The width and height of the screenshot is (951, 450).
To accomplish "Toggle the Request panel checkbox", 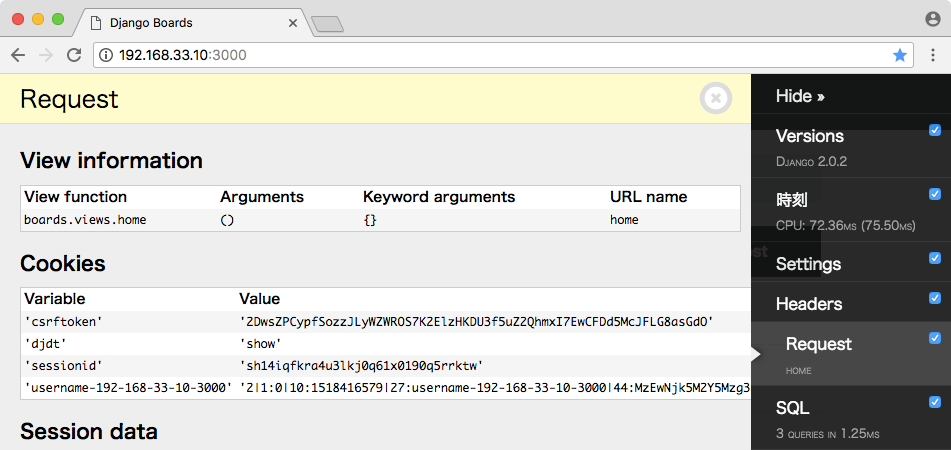I will point(935,338).
